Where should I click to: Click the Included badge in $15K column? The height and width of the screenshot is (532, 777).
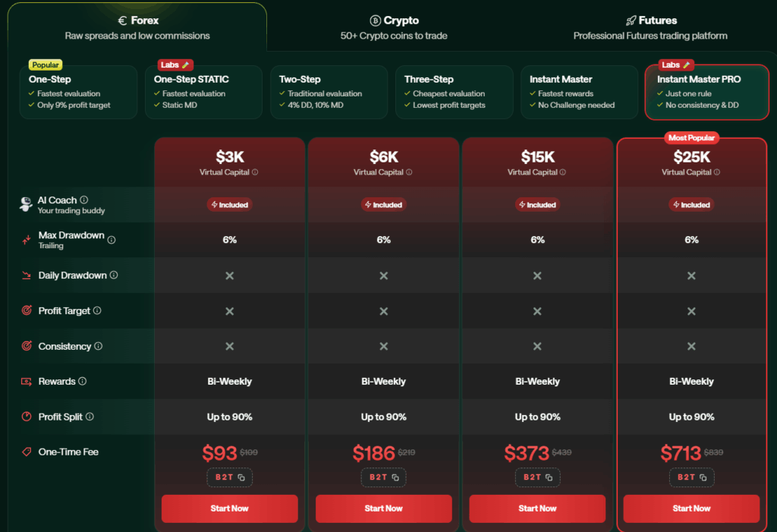tap(537, 205)
